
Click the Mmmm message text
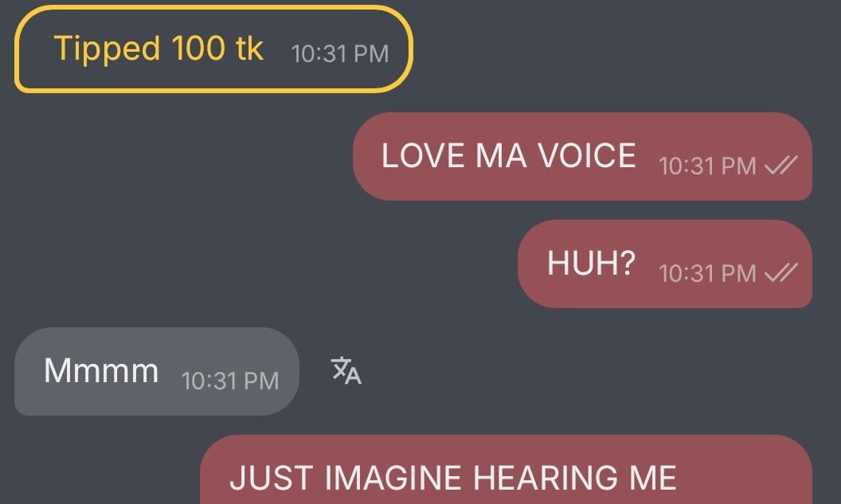click(x=101, y=370)
